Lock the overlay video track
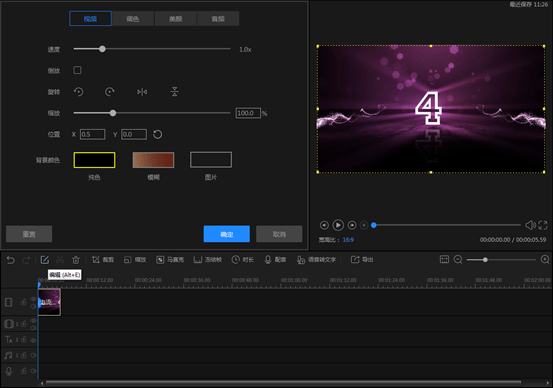The height and width of the screenshot is (388, 553). pos(23,323)
